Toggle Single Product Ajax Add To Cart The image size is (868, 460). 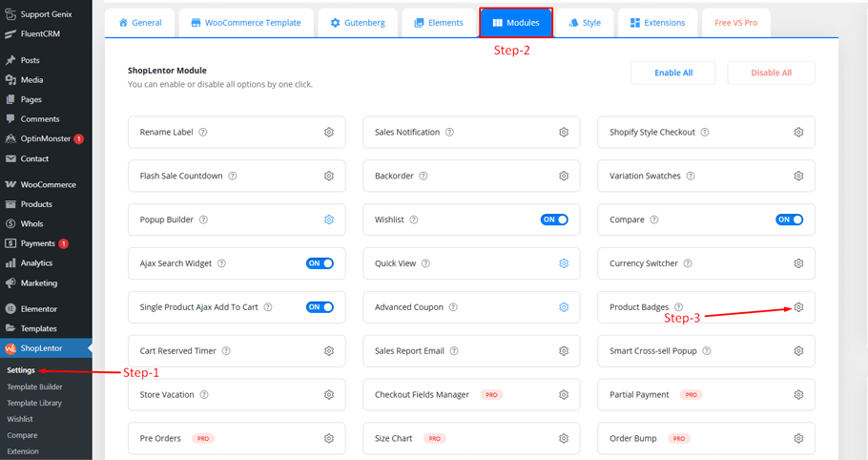[x=320, y=307]
